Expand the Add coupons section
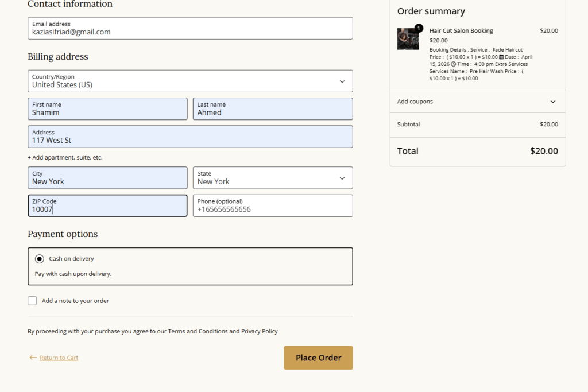This screenshot has width=588, height=392. tap(478, 102)
